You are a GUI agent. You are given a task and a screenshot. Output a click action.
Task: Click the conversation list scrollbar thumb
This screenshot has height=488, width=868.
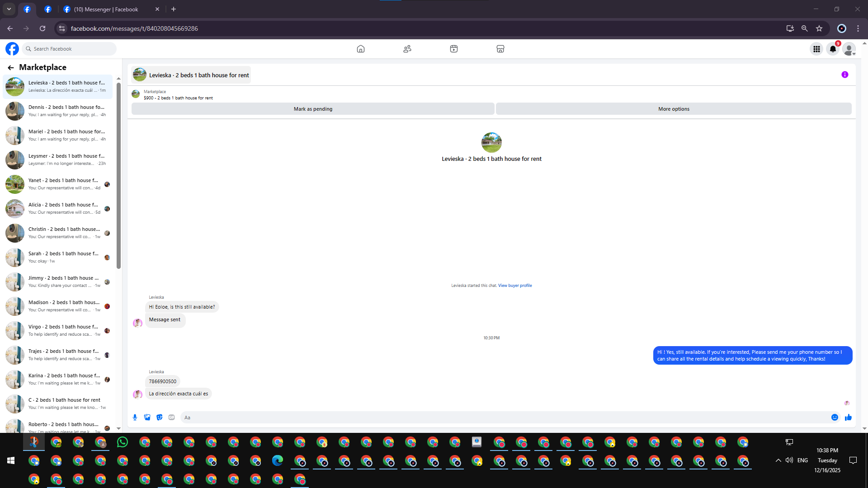(118, 175)
